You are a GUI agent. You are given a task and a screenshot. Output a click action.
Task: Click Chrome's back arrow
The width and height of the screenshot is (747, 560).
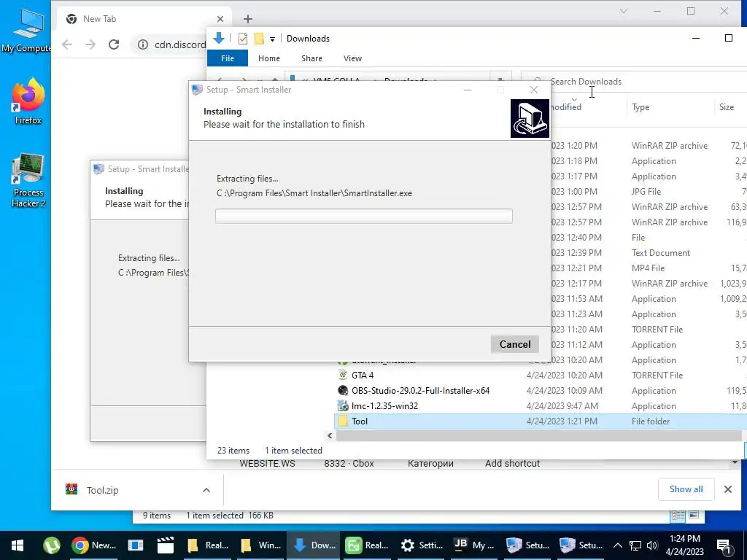[x=67, y=44]
